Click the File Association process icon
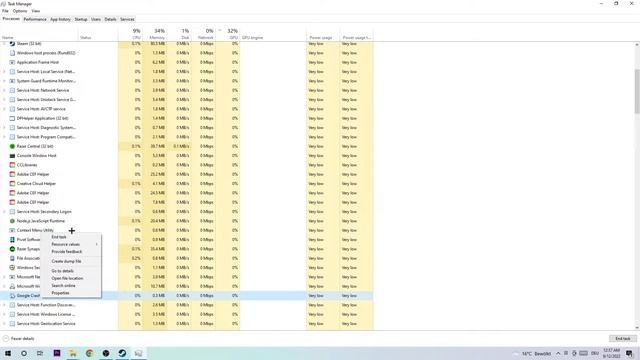The width and height of the screenshot is (640, 360). 12,258
